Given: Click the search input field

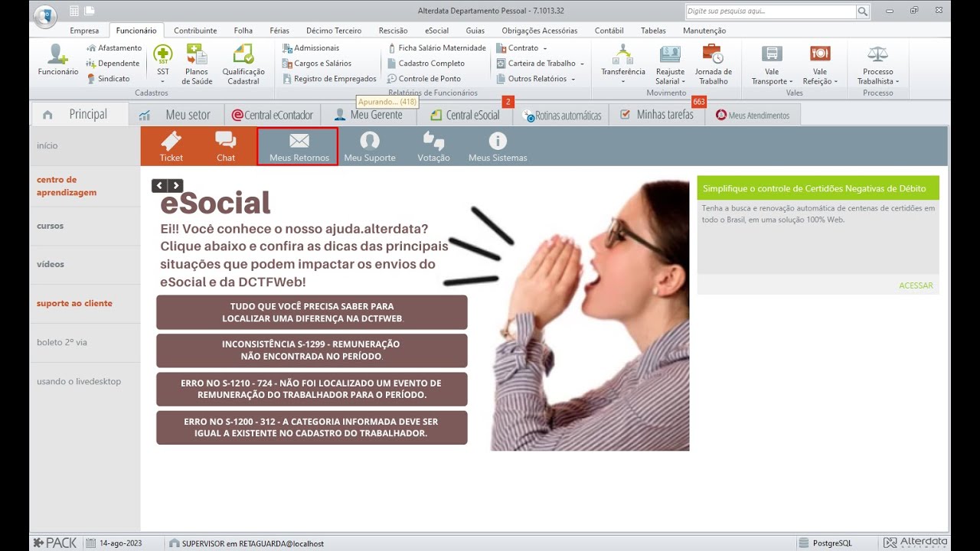Looking at the screenshot, I should pos(770,11).
